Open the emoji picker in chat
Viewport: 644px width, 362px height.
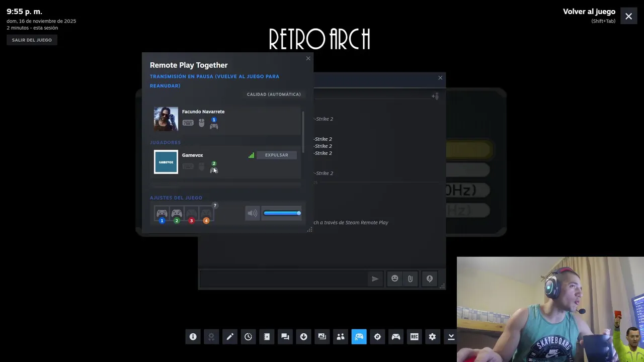[x=395, y=279]
